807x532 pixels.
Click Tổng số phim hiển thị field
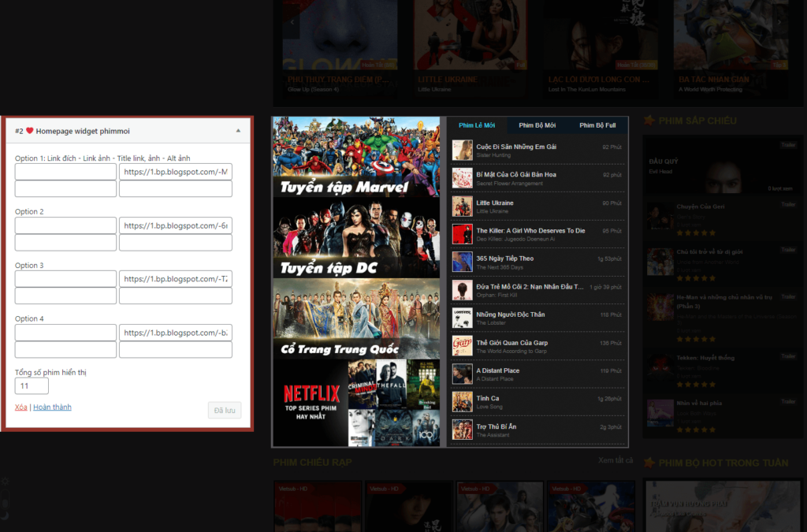(32, 386)
